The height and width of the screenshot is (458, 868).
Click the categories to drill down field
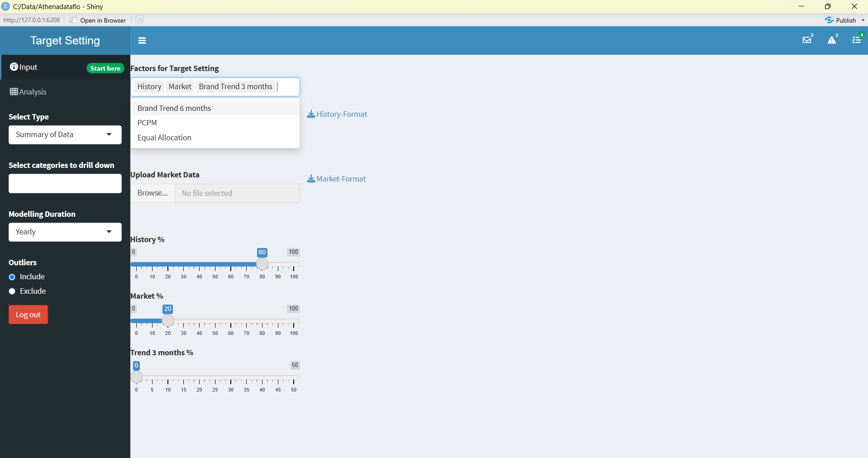coord(65,184)
